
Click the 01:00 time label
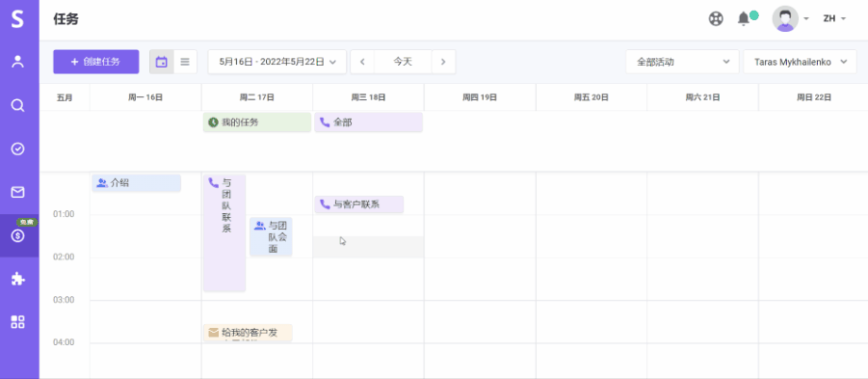[x=64, y=214]
